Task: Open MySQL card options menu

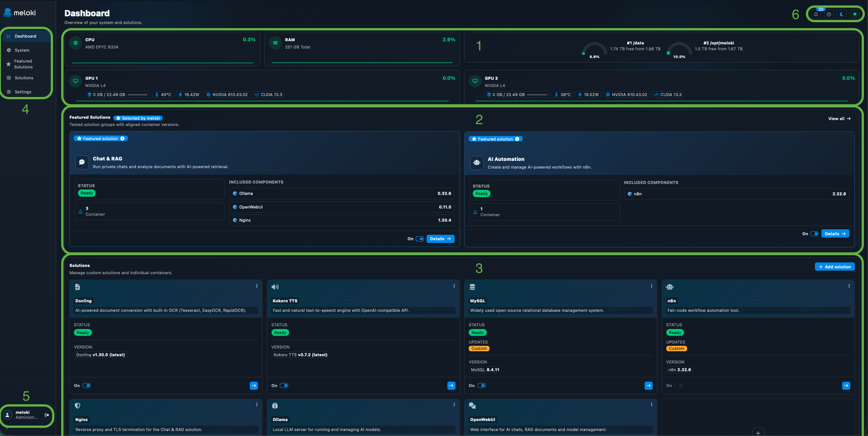Action: pyautogui.click(x=651, y=286)
